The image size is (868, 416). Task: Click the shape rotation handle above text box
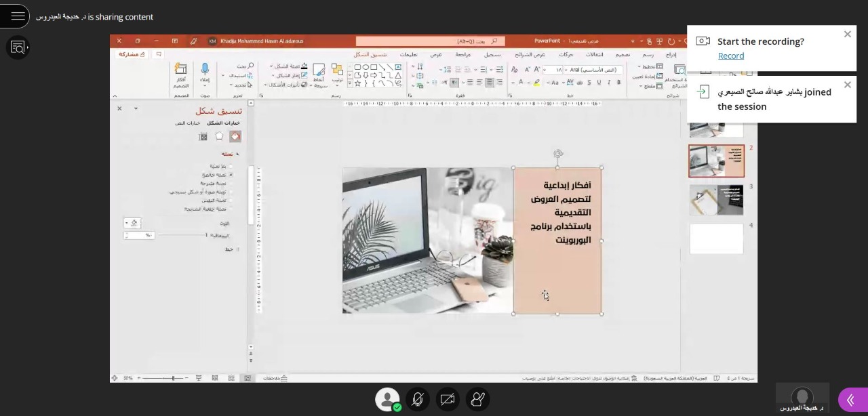click(x=557, y=154)
